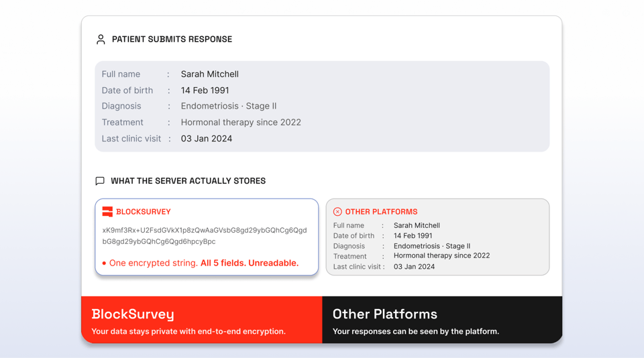Click the Other Platforms title in black banner
The width and height of the screenshot is (644, 358).
(x=385, y=314)
